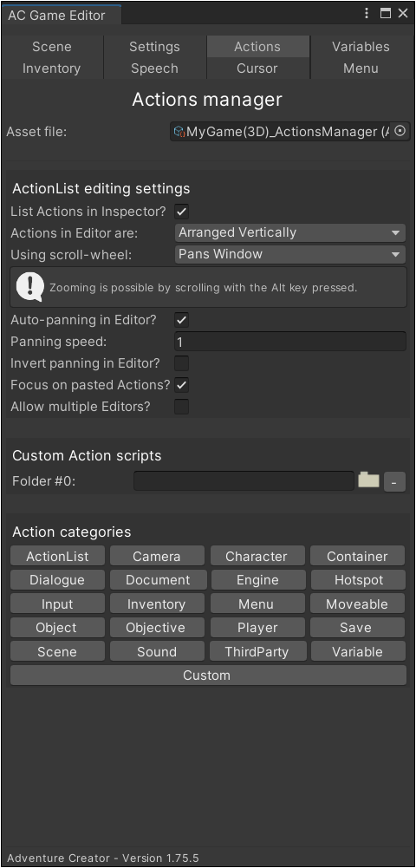Remove Folder #0 with minus button
This screenshot has height=868, width=416.
click(x=394, y=481)
